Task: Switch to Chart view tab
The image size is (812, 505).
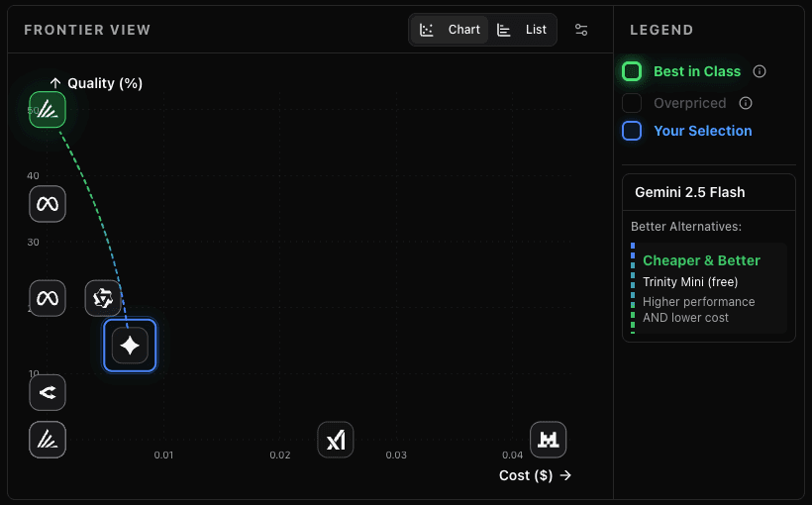Action: pyautogui.click(x=450, y=30)
